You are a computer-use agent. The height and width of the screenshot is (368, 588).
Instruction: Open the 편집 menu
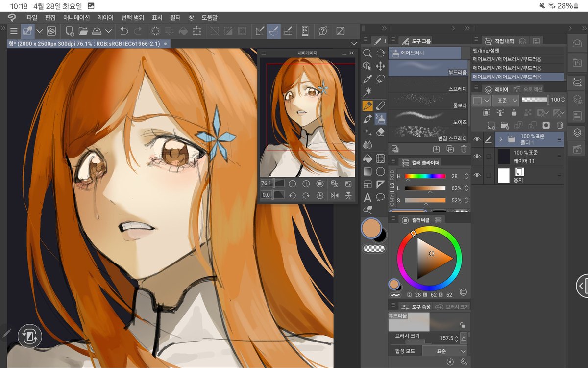[50, 17]
